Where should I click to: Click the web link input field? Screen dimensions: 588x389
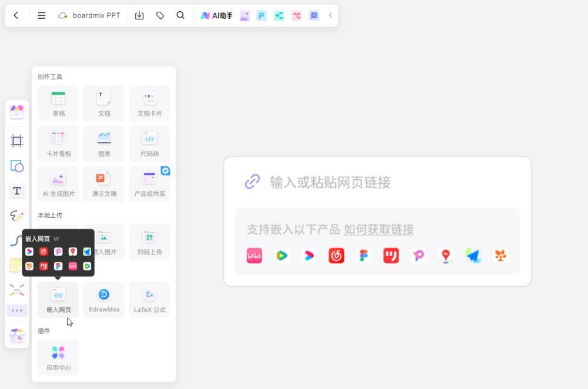[376, 182]
